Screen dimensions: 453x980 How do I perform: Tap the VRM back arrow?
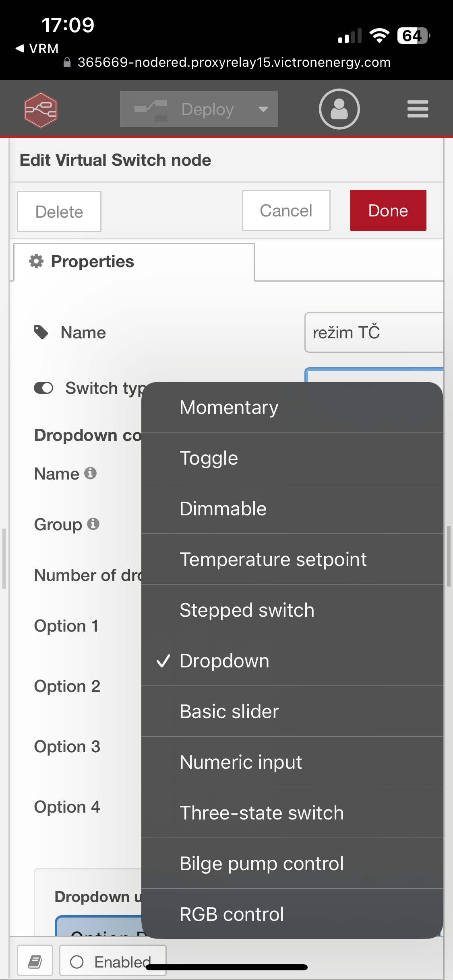[x=19, y=48]
